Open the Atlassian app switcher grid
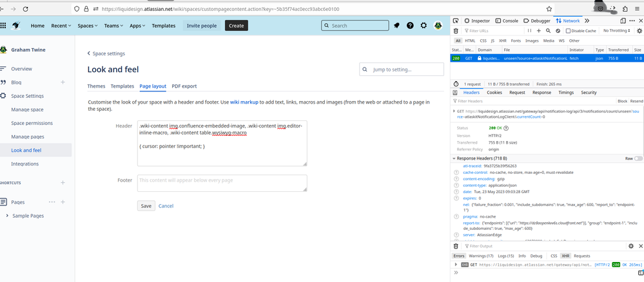Image resolution: width=644 pixels, height=282 pixels. pos(3,26)
